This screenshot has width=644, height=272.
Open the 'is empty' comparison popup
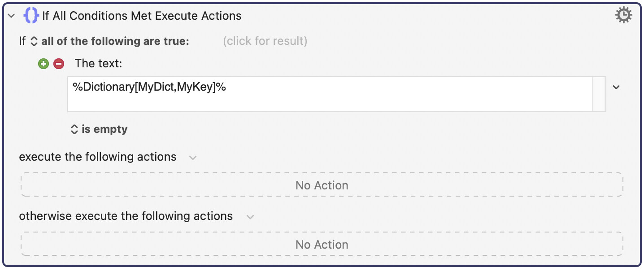coord(99,129)
